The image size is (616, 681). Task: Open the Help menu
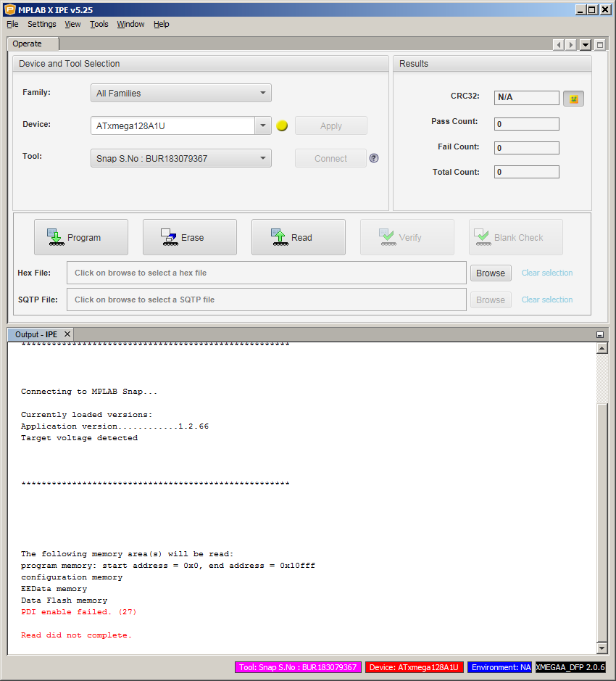point(161,25)
